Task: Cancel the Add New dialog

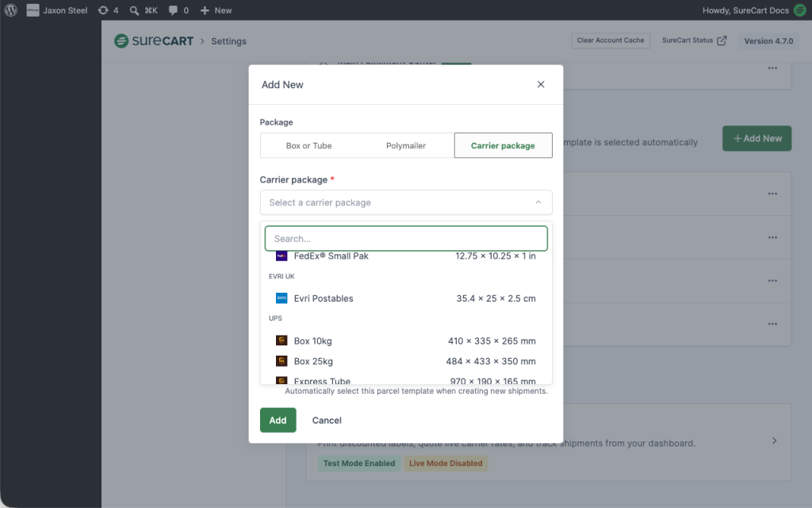Action: coord(327,421)
